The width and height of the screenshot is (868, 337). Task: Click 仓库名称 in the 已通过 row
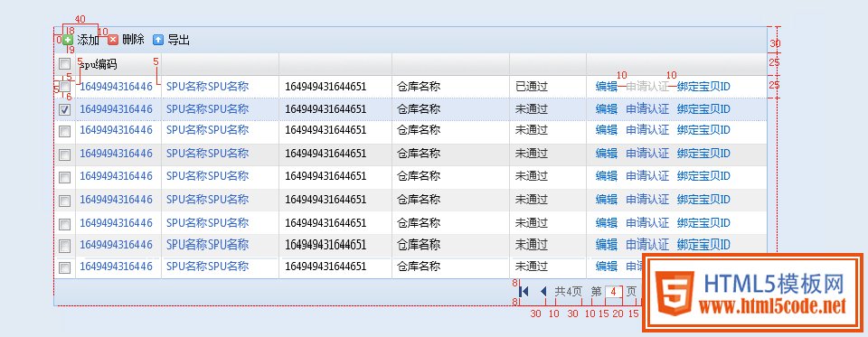(419, 87)
